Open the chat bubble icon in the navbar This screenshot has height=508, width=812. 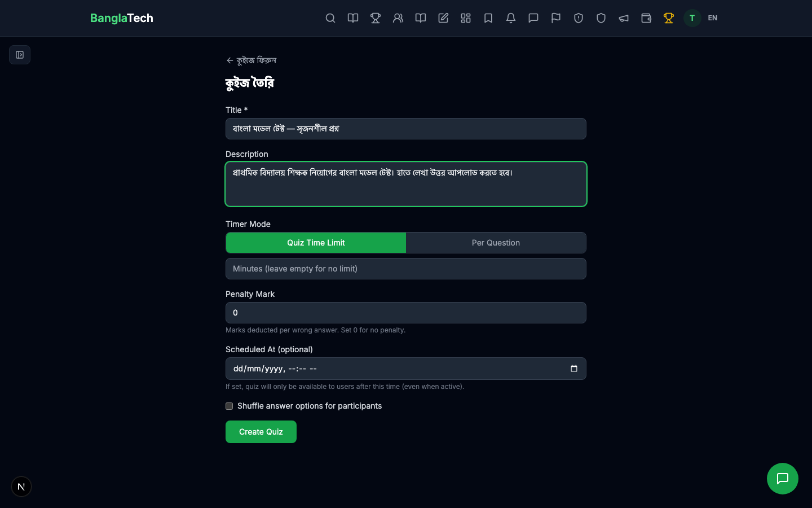533,18
